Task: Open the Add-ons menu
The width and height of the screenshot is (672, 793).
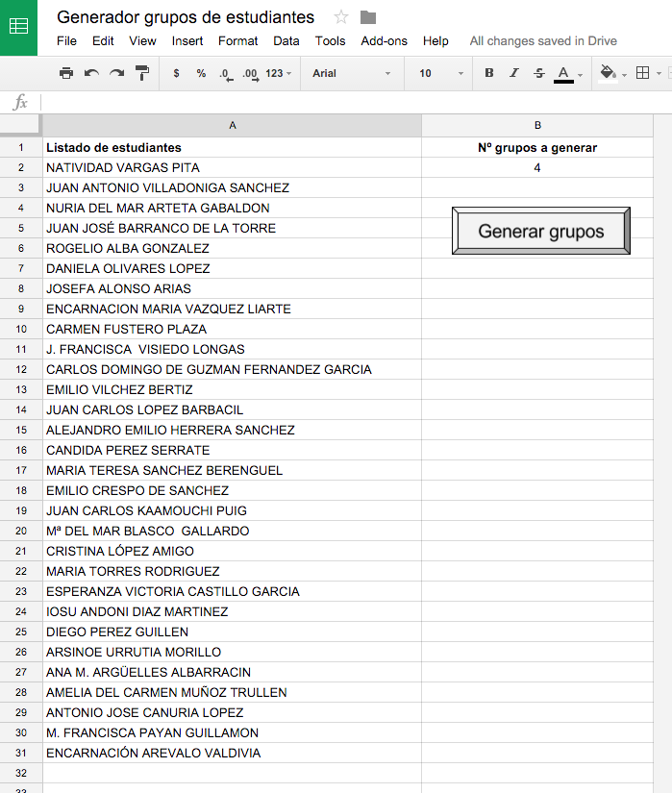Action: [384, 41]
